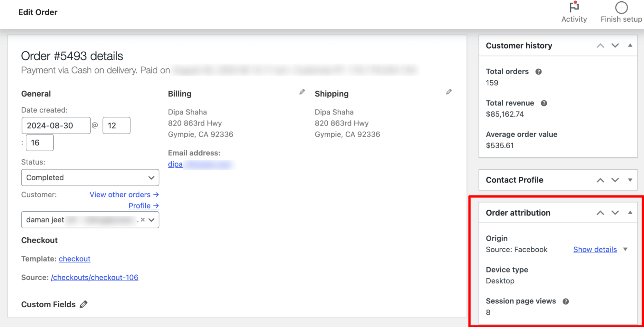Move Customer history panel down
This screenshot has width=644, height=327.
tap(615, 45)
